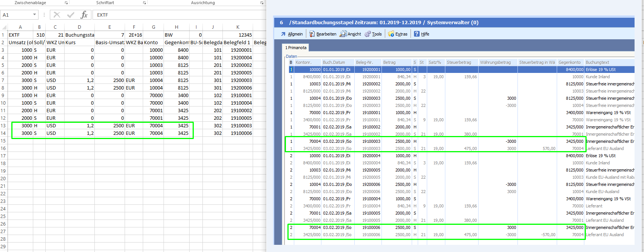Click the cancel entry X icon
This screenshot has width=644, height=252.
pos(57,15)
